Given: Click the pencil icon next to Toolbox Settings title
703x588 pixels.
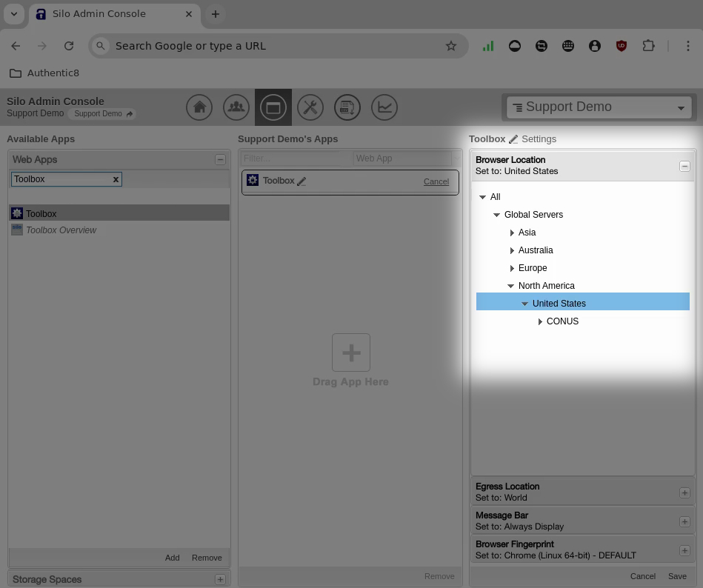Looking at the screenshot, I should click(x=513, y=139).
